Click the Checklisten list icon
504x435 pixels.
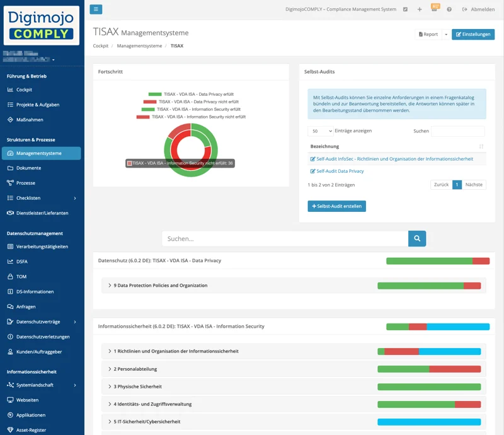(x=10, y=198)
